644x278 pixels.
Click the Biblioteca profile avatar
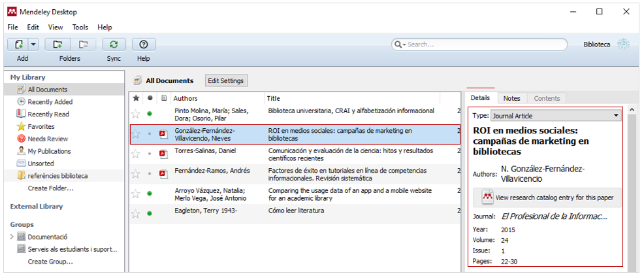(x=623, y=44)
